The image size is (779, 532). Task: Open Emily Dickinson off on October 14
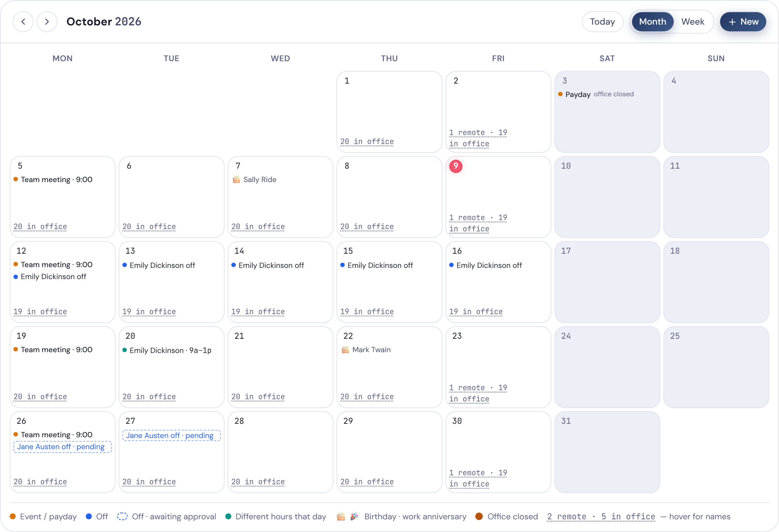tap(268, 265)
